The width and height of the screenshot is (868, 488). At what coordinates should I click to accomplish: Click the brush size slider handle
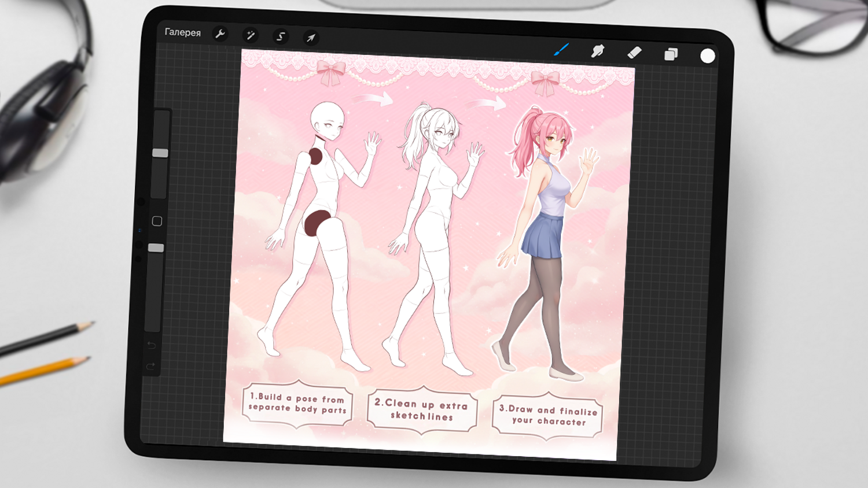pyautogui.click(x=160, y=153)
